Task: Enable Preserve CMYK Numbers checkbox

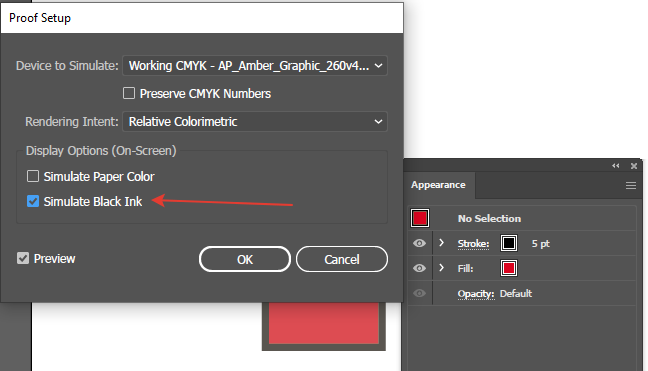Action: [x=129, y=93]
